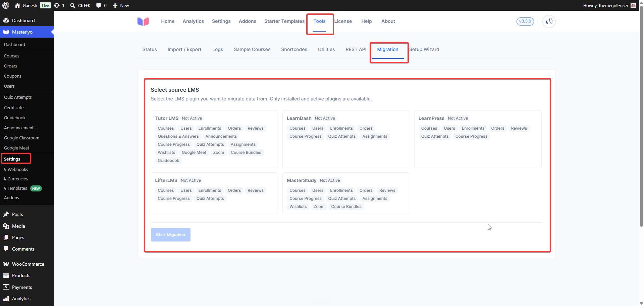Open the Setup Wizard sub-tab
Screen dimensions: 644x306
tap(424, 49)
